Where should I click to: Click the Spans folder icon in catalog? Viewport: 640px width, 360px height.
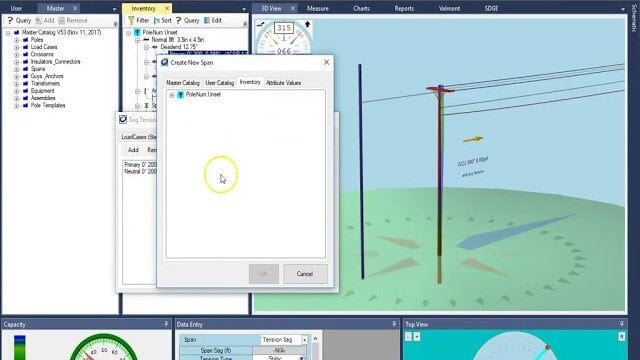pos(25,69)
